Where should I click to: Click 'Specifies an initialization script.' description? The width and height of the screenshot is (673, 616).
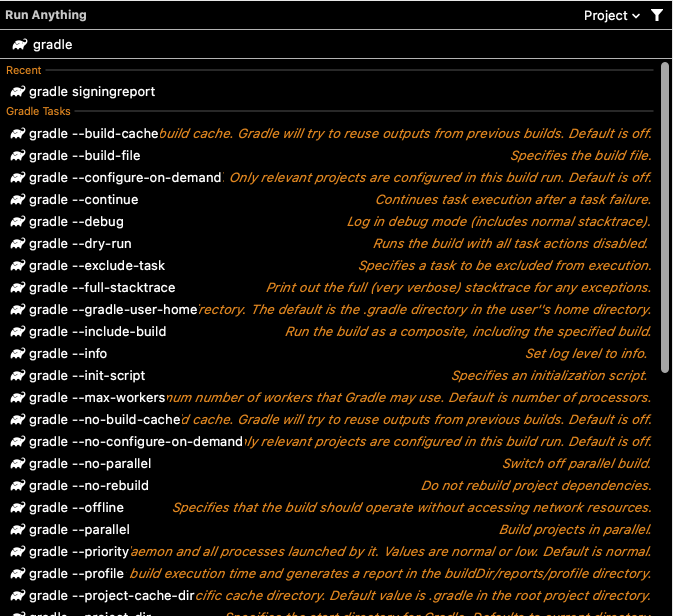coord(549,375)
